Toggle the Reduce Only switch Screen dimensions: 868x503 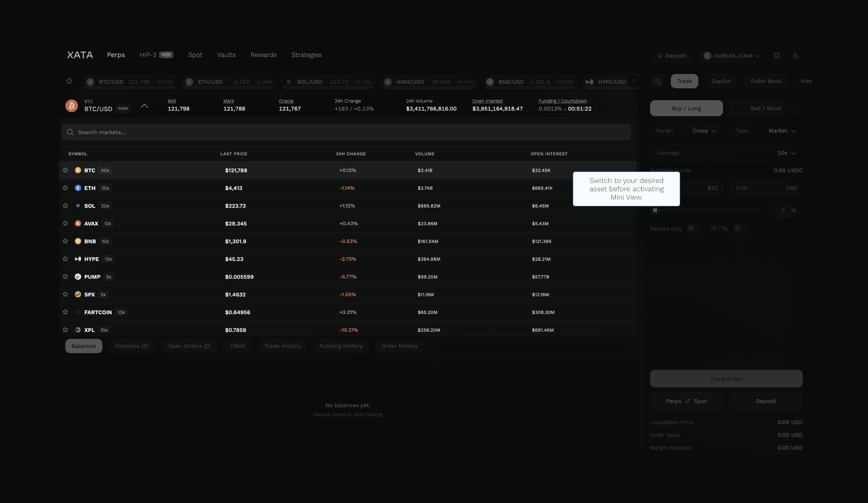pyautogui.click(x=694, y=228)
